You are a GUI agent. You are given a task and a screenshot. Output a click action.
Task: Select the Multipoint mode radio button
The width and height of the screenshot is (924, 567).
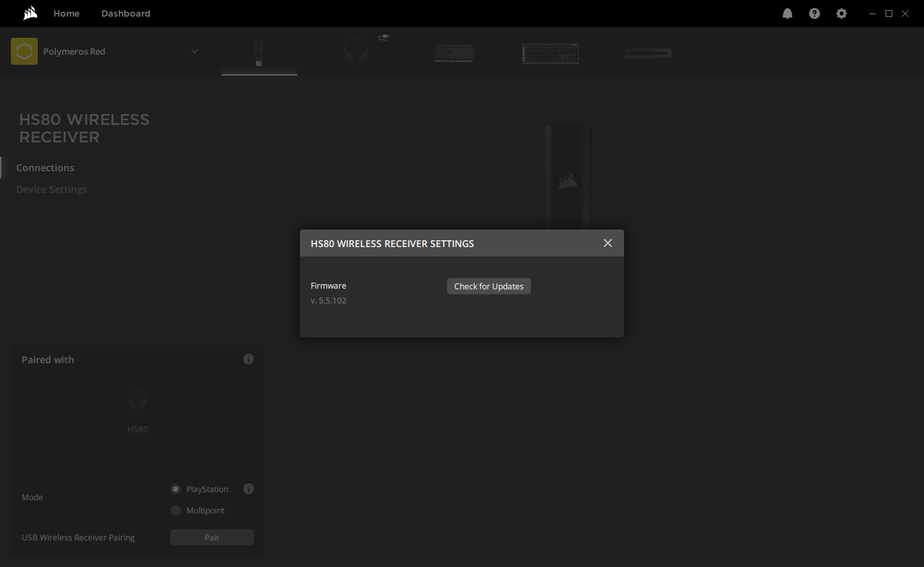(x=176, y=510)
